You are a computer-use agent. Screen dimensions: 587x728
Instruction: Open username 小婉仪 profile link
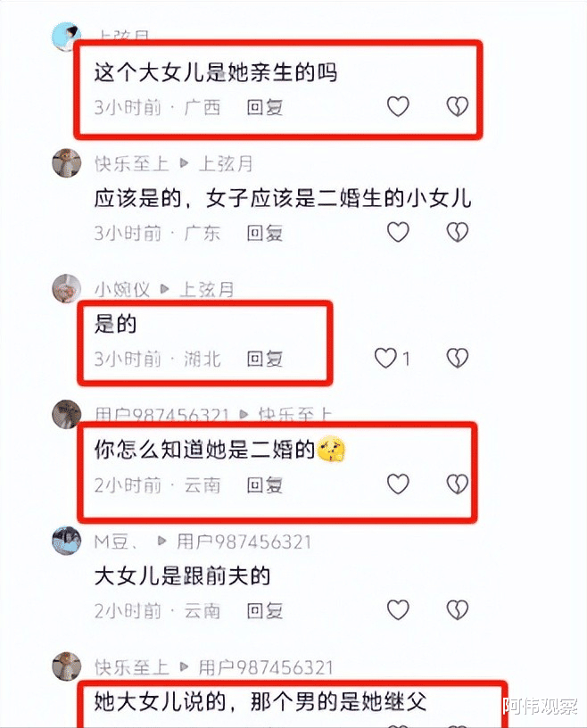pos(122,290)
